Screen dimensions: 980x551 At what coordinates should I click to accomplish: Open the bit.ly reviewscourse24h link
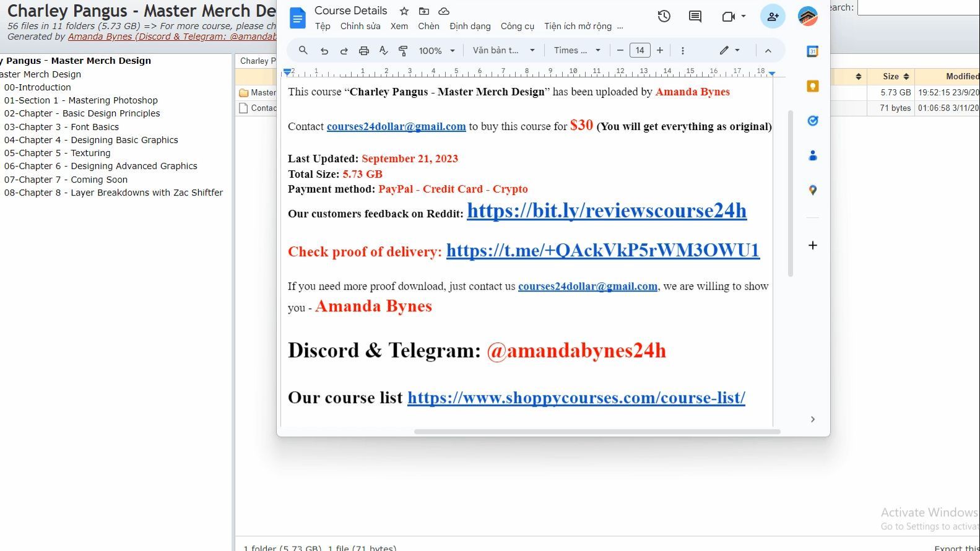coord(607,210)
